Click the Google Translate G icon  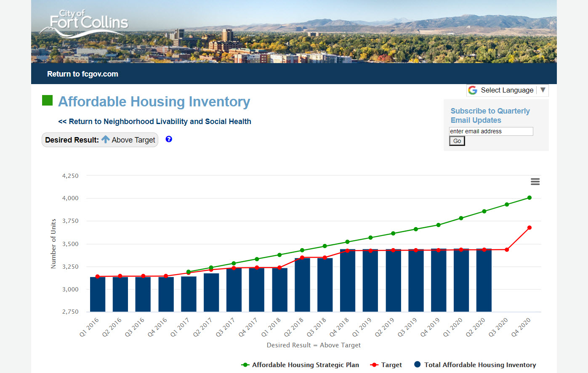pos(473,90)
